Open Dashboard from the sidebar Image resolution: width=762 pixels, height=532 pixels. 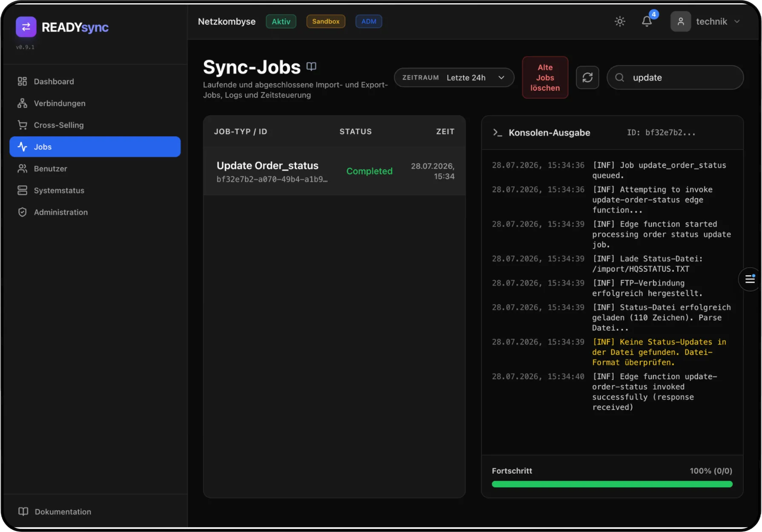tap(95, 81)
